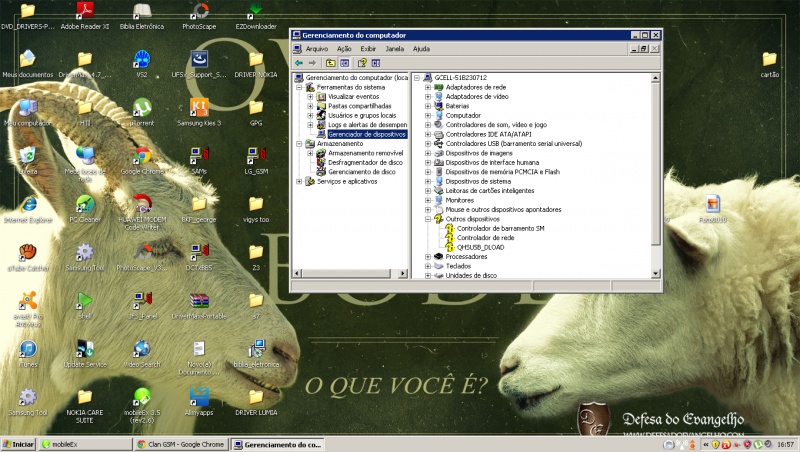Select Controladores USB (barramento serial universal)
The image size is (800, 452).
click(514, 144)
